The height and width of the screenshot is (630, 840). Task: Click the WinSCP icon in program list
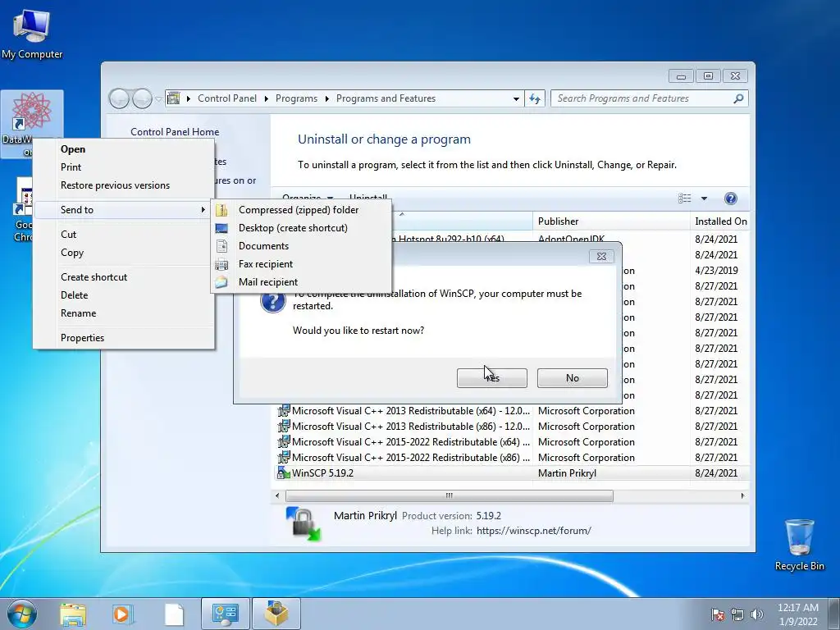point(283,473)
